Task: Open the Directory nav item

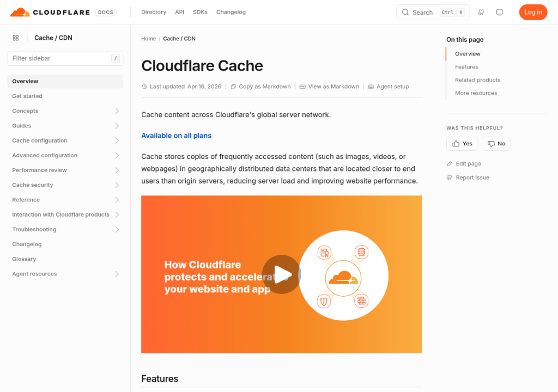Action: [153, 12]
